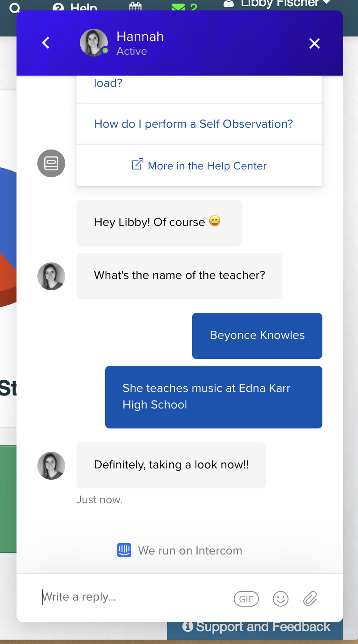Select the 'Beyonce Knowles' message bubble

click(x=257, y=336)
